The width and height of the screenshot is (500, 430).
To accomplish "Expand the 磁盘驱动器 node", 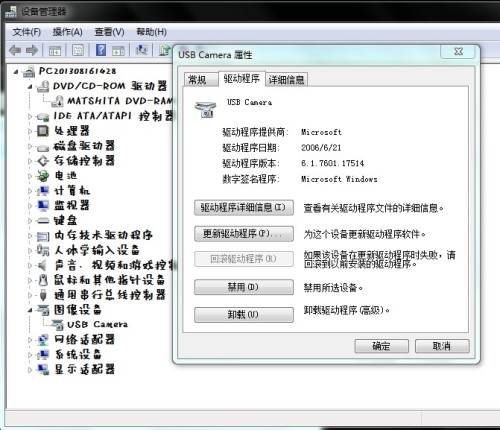I will (x=30, y=146).
